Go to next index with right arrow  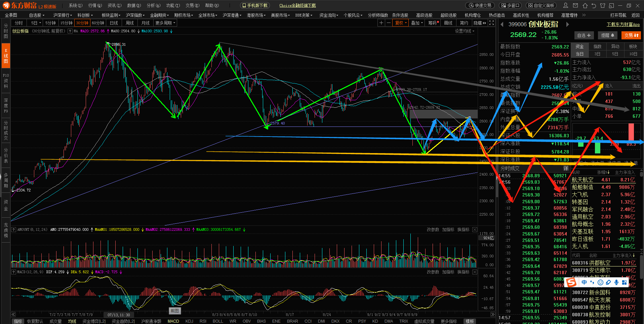coord(568,24)
